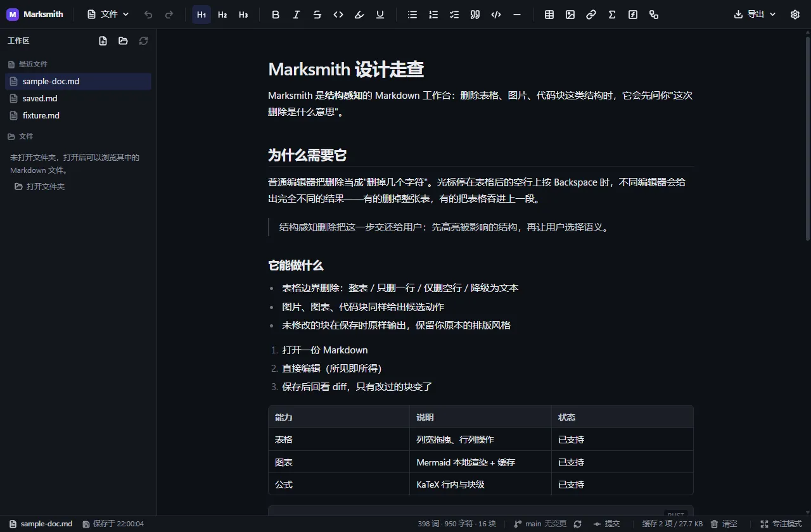Image resolution: width=811 pixels, height=532 pixels.
Task: Insert a block formula (function icon)
Action: pos(633,15)
